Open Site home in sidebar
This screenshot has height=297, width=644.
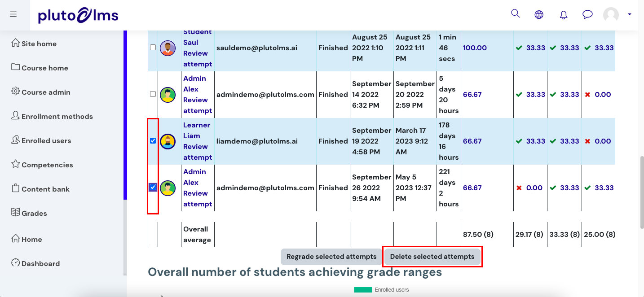(34, 44)
